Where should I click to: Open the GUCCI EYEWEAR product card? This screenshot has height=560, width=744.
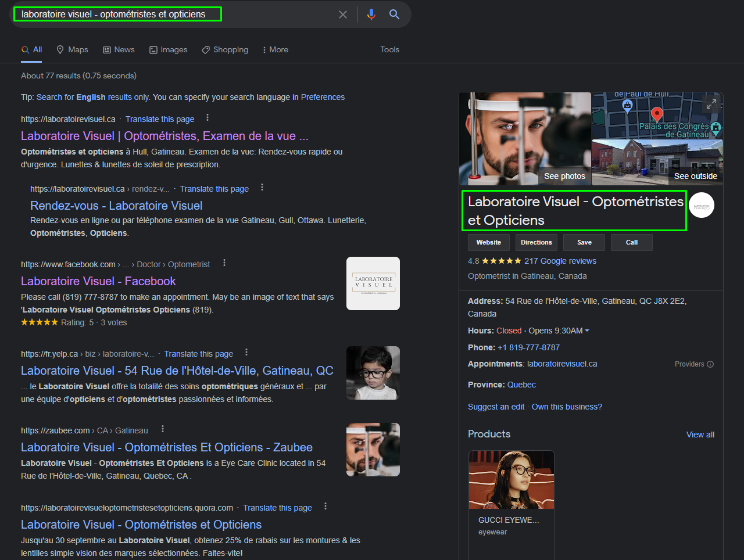coord(512,505)
